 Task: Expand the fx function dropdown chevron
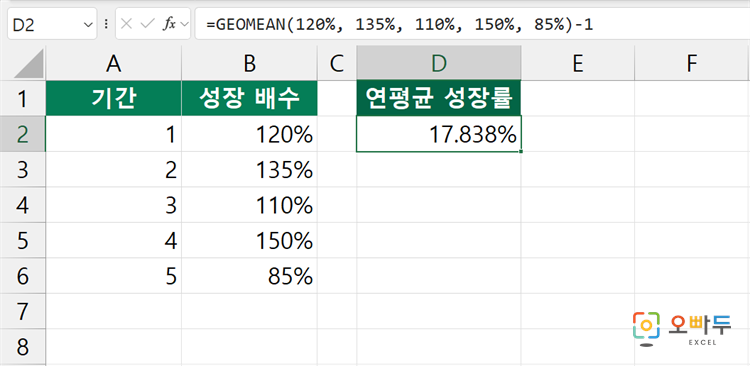tap(184, 24)
